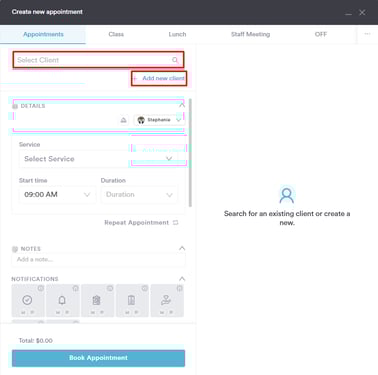Click the repeat icon after Repeat Appointment
This screenshot has height=375, width=378.
tap(176, 222)
